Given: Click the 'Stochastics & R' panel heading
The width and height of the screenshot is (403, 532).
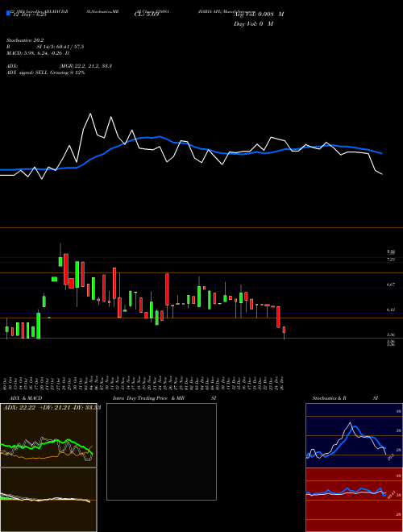Looking at the screenshot, I should [x=329, y=398].
